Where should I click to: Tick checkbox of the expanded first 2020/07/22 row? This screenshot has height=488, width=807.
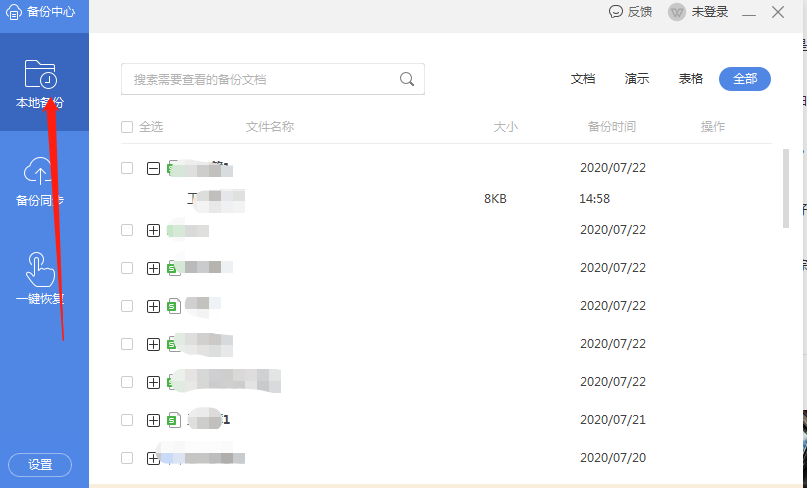click(x=127, y=168)
